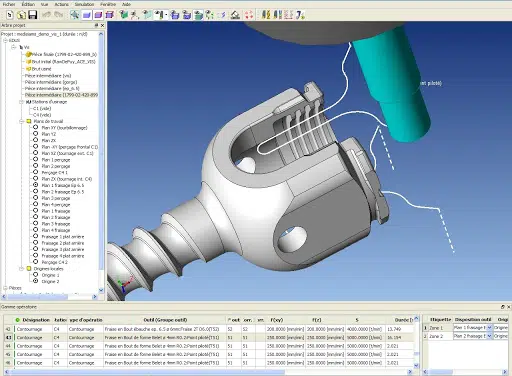Click the zoom fit magnifier icon

point(75,15)
